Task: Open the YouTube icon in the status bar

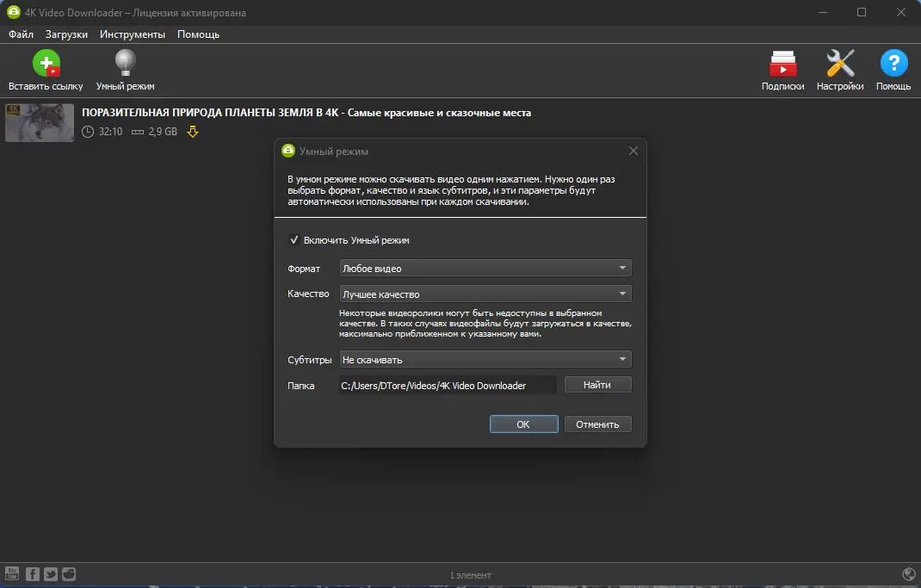Action: click(x=12, y=574)
